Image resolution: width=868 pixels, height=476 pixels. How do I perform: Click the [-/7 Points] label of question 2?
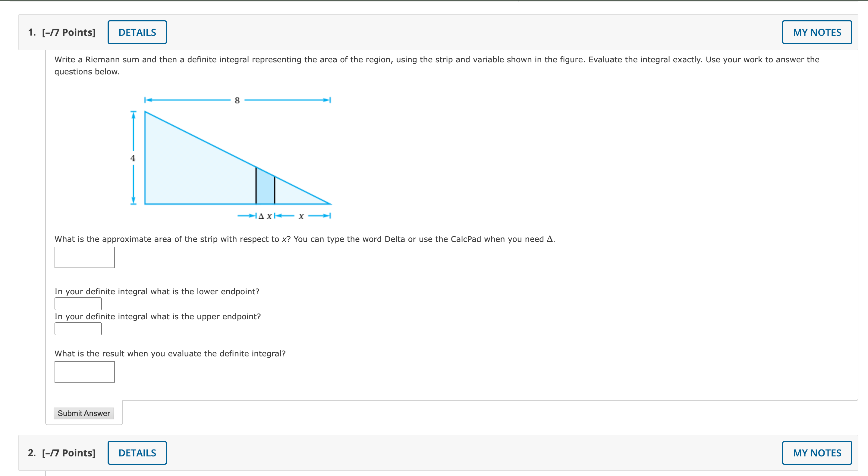click(68, 453)
